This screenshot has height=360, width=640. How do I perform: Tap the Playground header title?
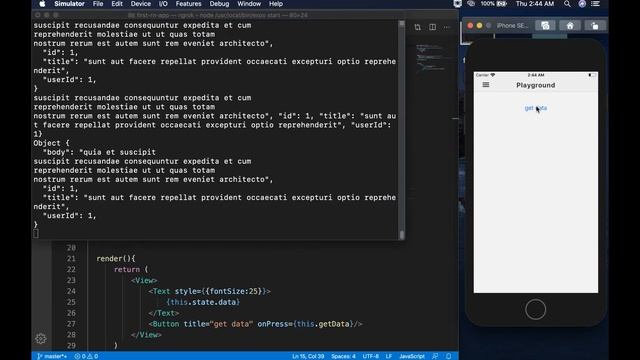pyautogui.click(x=536, y=85)
